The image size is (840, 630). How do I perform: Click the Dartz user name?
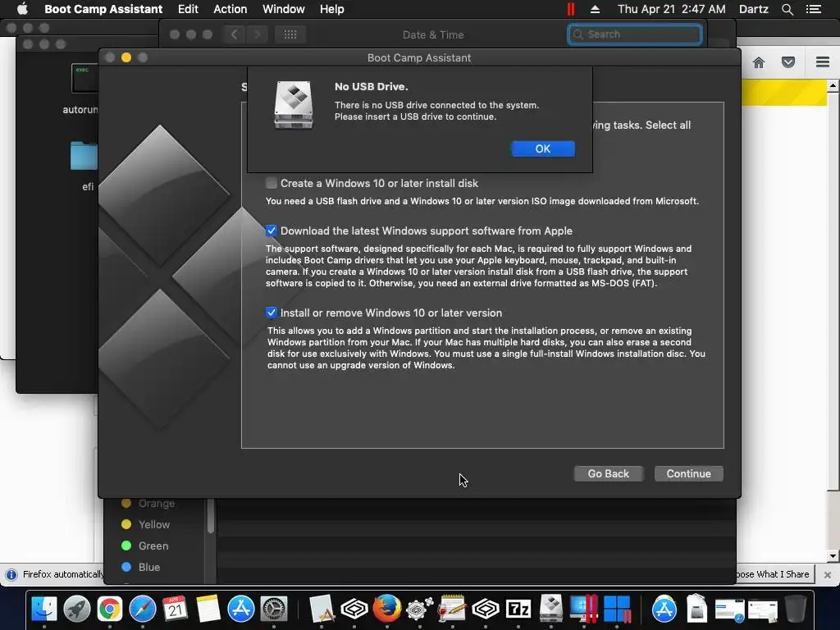(x=753, y=9)
